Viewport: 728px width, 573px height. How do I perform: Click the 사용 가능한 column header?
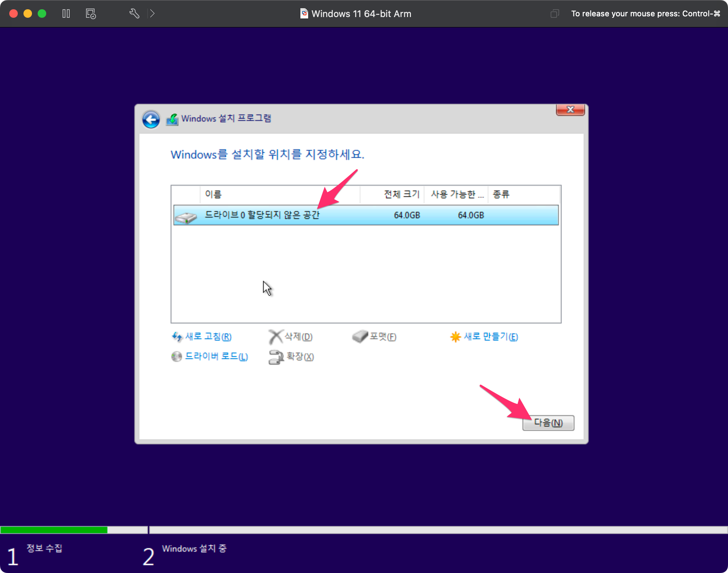coord(457,194)
